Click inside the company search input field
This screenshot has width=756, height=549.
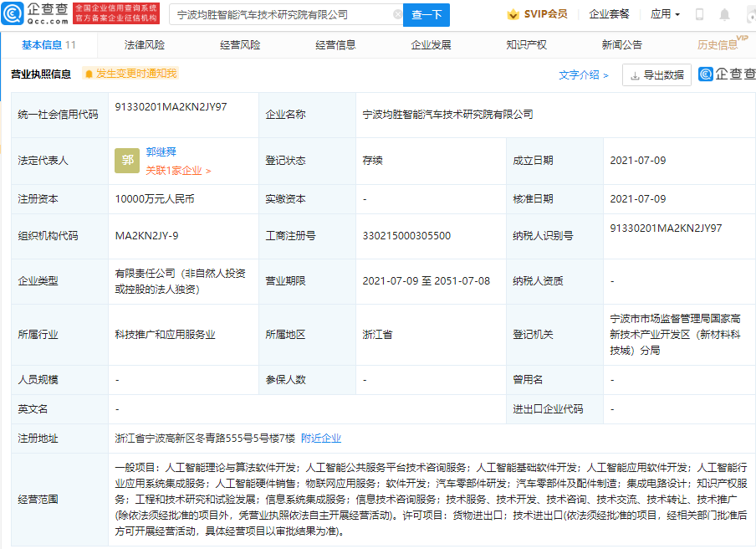(284, 14)
